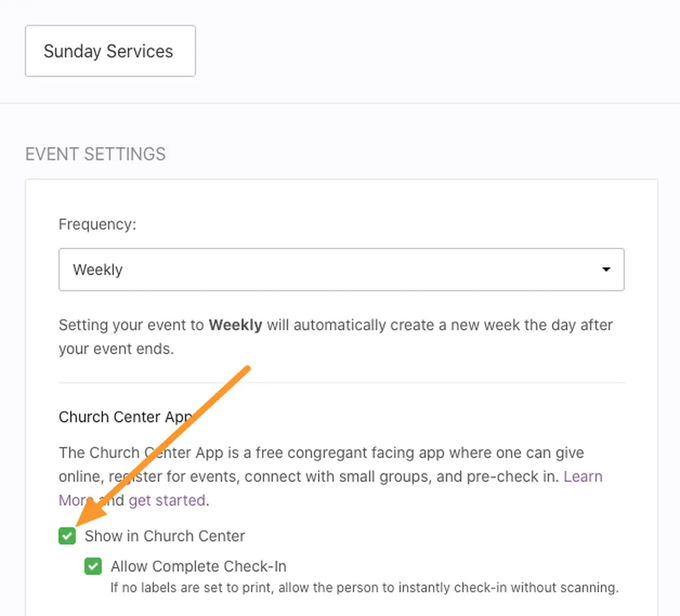Click the Frequency field label
Image resolution: width=680 pixels, height=616 pixels.
click(97, 224)
